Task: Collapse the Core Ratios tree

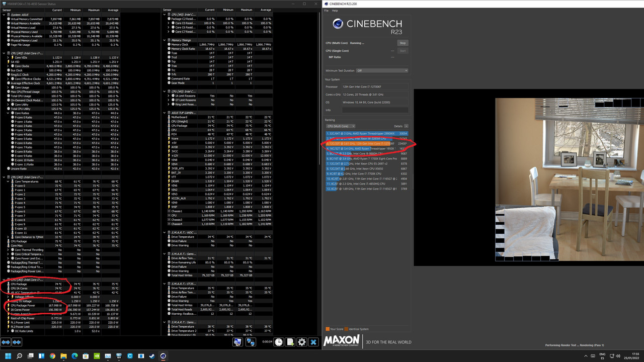Action: pos(8,113)
